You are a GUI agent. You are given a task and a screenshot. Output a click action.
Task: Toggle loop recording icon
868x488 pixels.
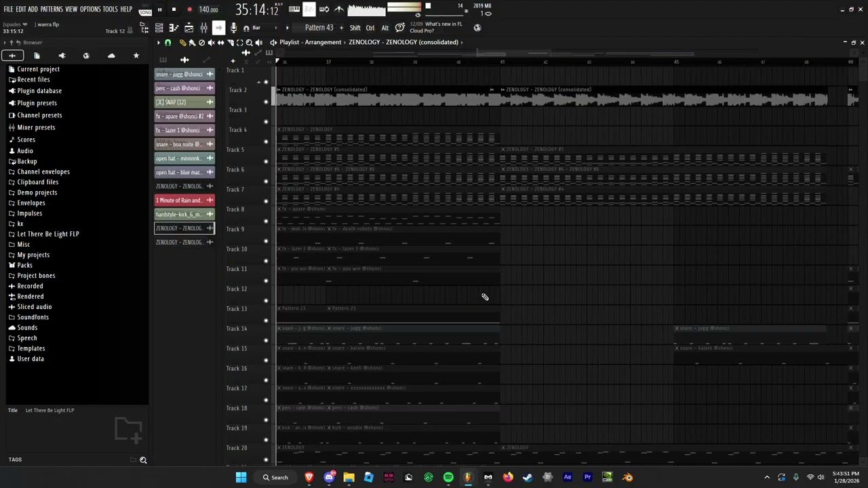click(x=324, y=9)
